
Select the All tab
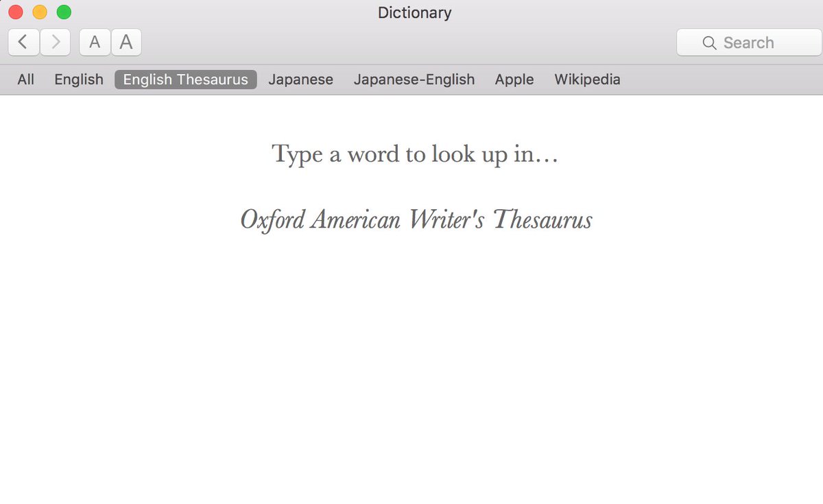click(26, 80)
